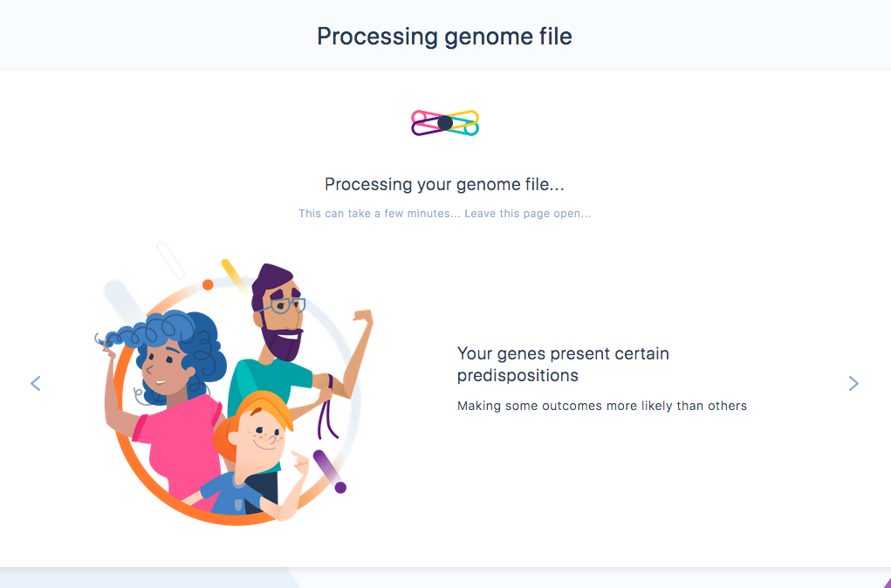Advance to next slide with right chevron
Image resolution: width=891 pixels, height=588 pixels.
(853, 383)
